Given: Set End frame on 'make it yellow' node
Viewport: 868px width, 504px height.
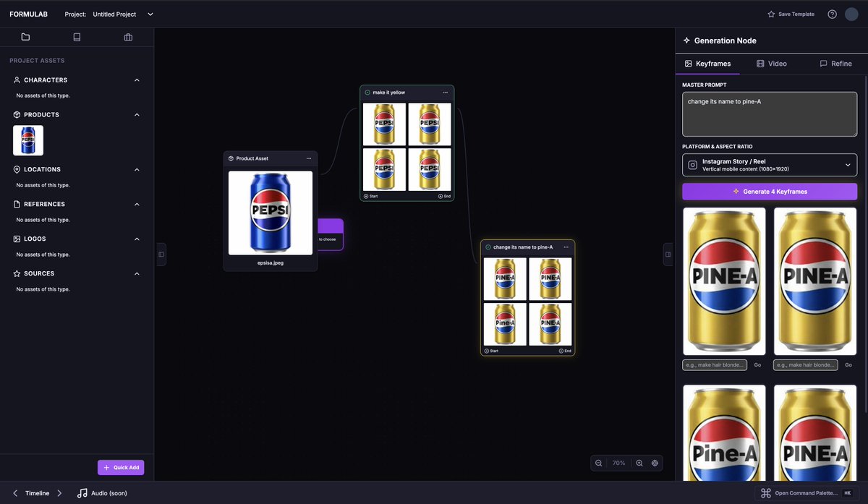Looking at the screenshot, I should pos(444,196).
